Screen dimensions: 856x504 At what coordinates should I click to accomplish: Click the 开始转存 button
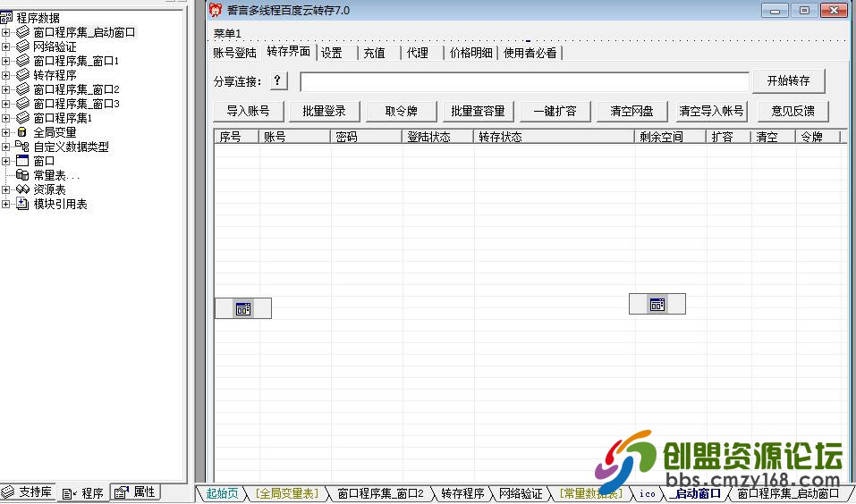[788, 80]
